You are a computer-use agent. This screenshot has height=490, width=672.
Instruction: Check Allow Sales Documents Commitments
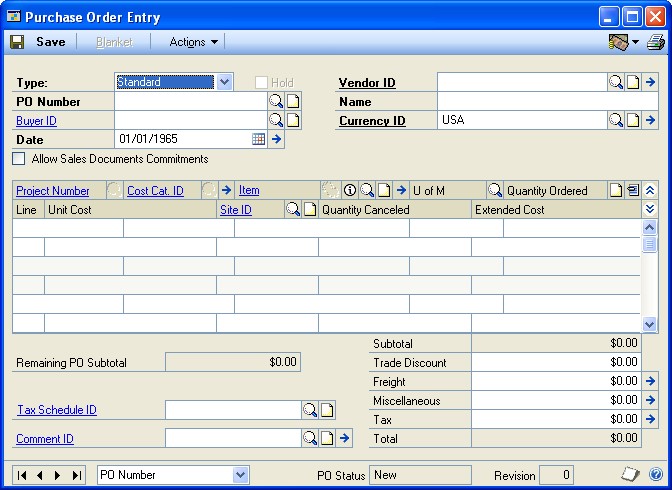pos(19,159)
